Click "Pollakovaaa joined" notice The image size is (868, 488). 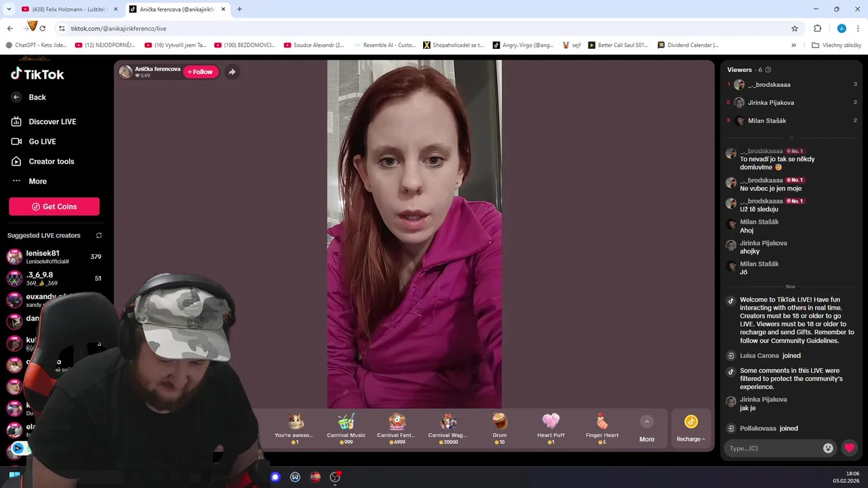click(x=769, y=428)
